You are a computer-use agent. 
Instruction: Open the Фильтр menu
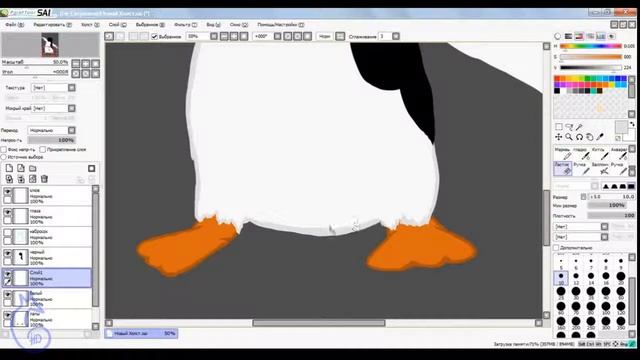point(185,25)
